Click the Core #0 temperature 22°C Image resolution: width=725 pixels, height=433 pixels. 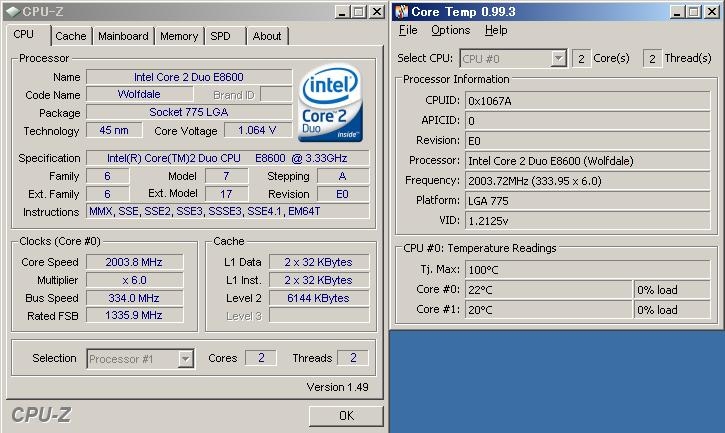548,290
